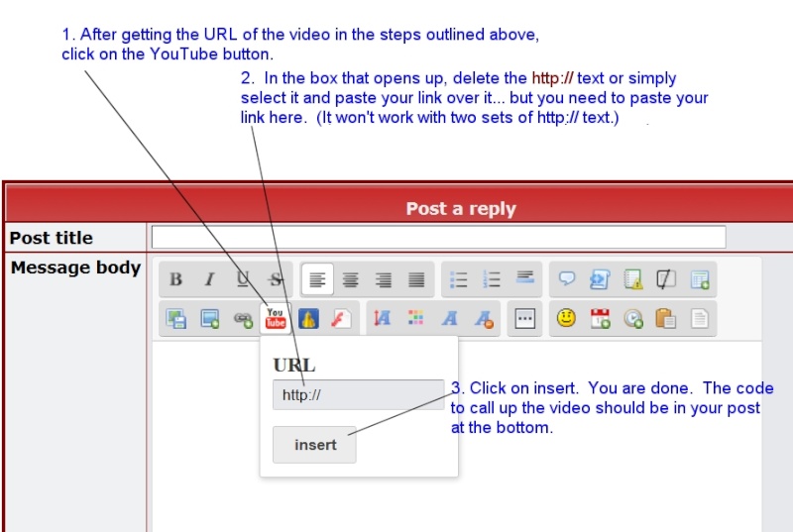Toggle strikethrough formatting (S)

pyautogui.click(x=276, y=279)
